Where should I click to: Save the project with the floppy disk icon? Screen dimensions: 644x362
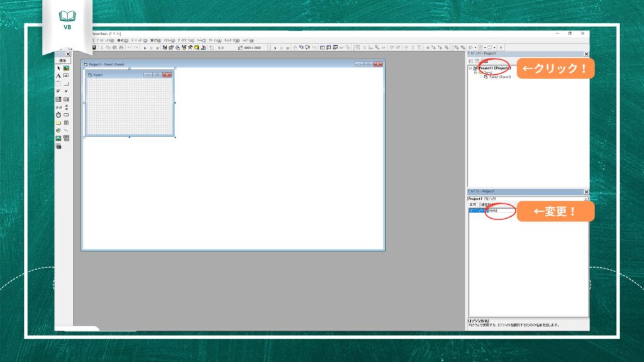click(x=94, y=48)
